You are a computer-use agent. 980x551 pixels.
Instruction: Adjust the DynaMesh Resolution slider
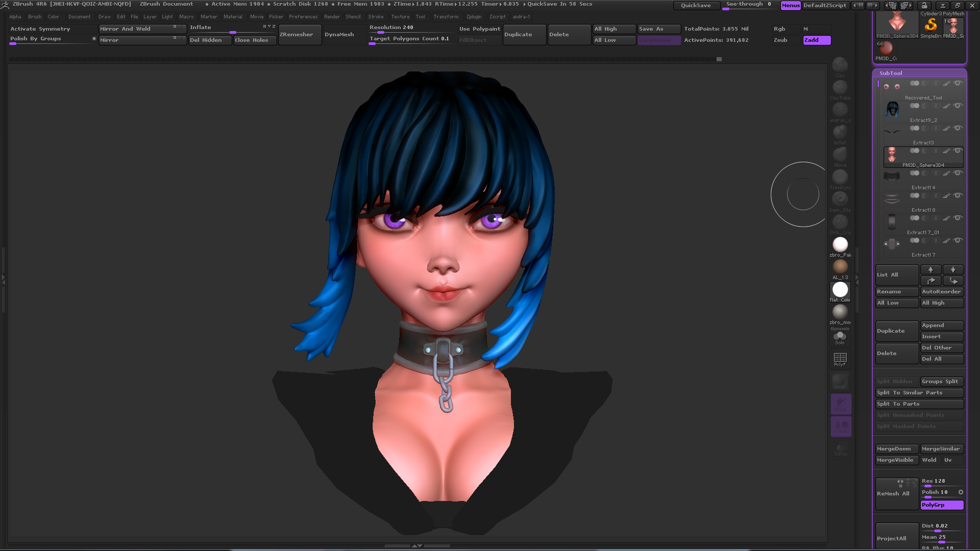point(411,29)
